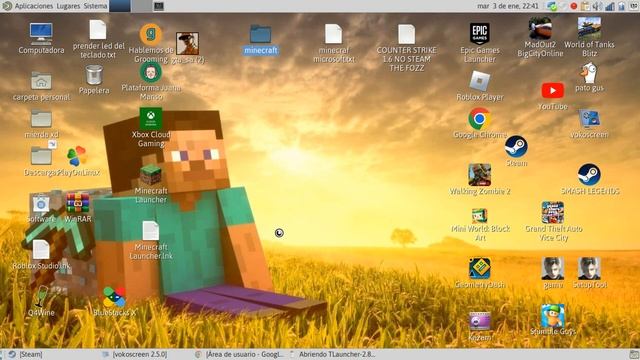The height and width of the screenshot is (360, 640).
Task: Open Stumble Guys icon
Action: pyautogui.click(x=553, y=315)
